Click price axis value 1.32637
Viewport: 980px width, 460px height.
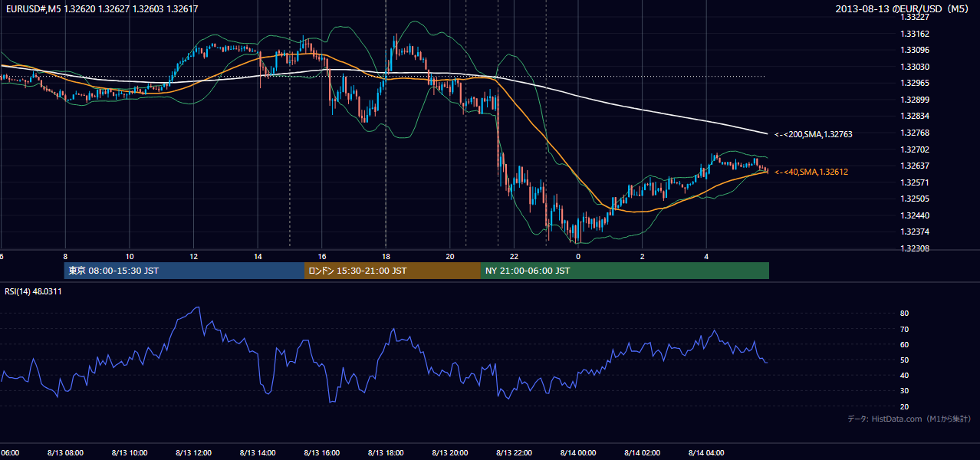coord(914,166)
